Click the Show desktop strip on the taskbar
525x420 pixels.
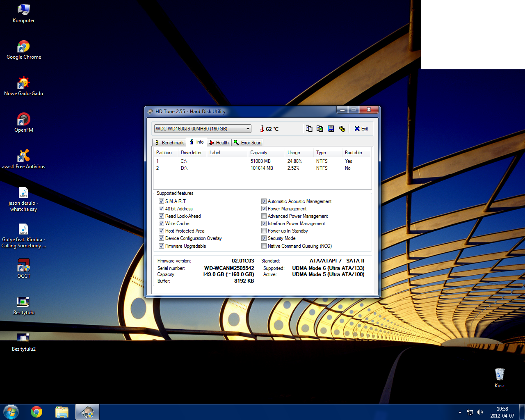click(522, 412)
